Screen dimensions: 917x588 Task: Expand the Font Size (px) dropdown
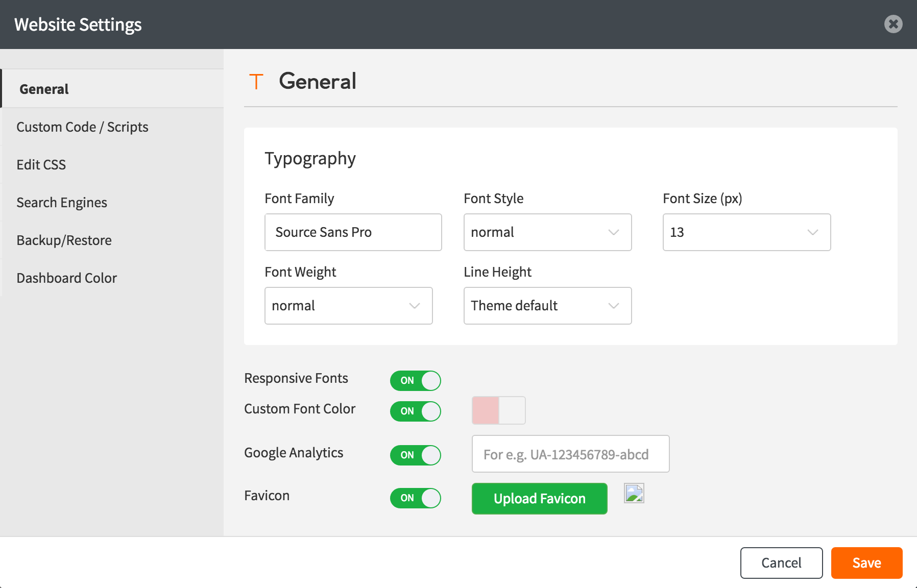click(746, 232)
